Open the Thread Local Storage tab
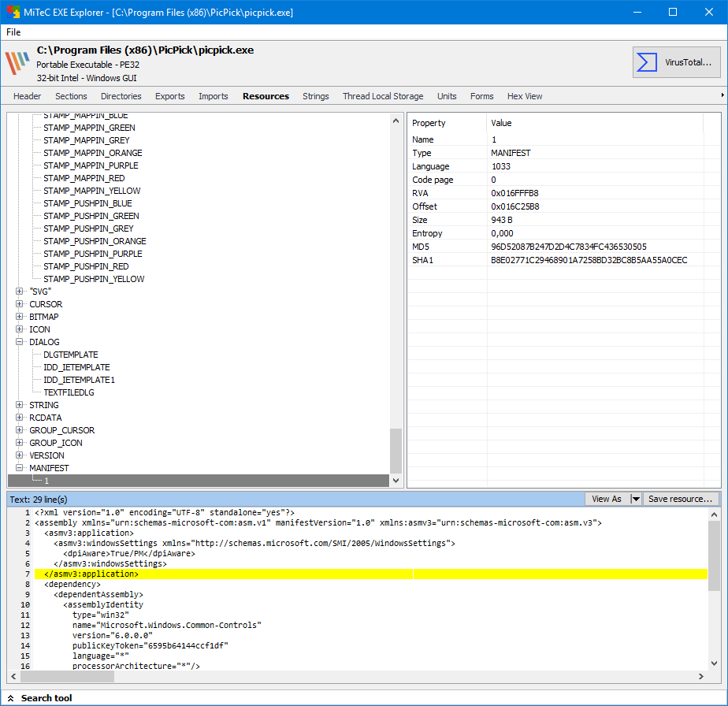 click(x=383, y=96)
